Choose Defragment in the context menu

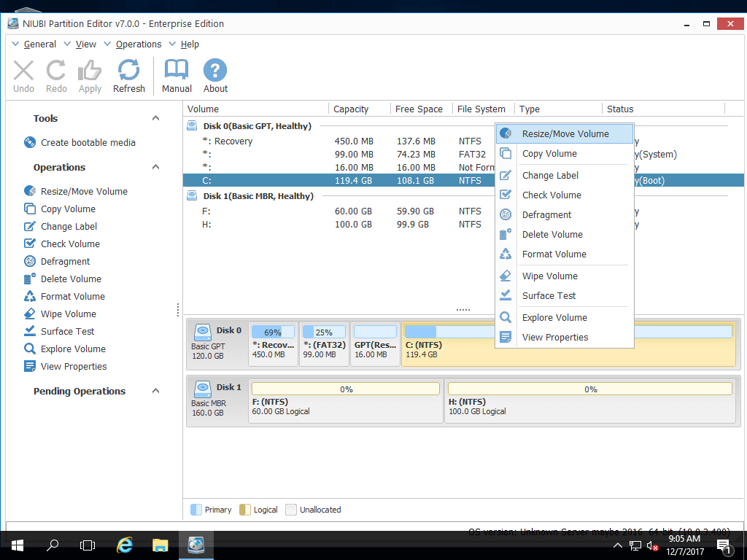coord(565,215)
